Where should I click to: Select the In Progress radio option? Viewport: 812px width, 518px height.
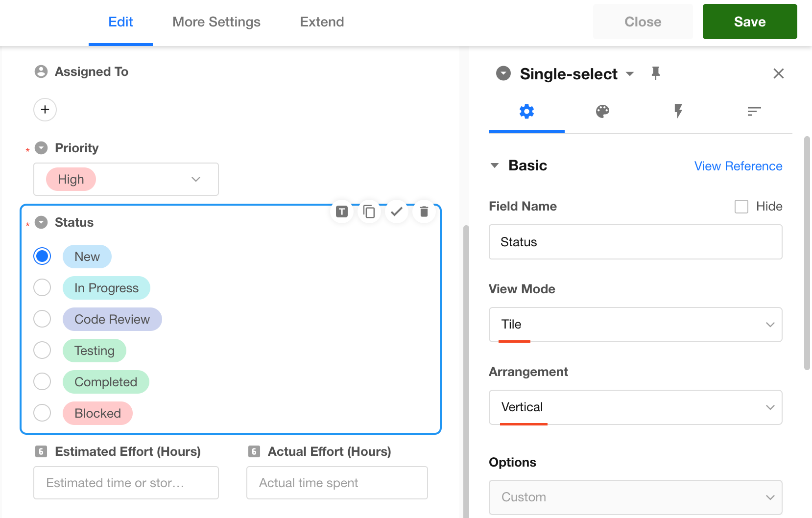(x=42, y=288)
